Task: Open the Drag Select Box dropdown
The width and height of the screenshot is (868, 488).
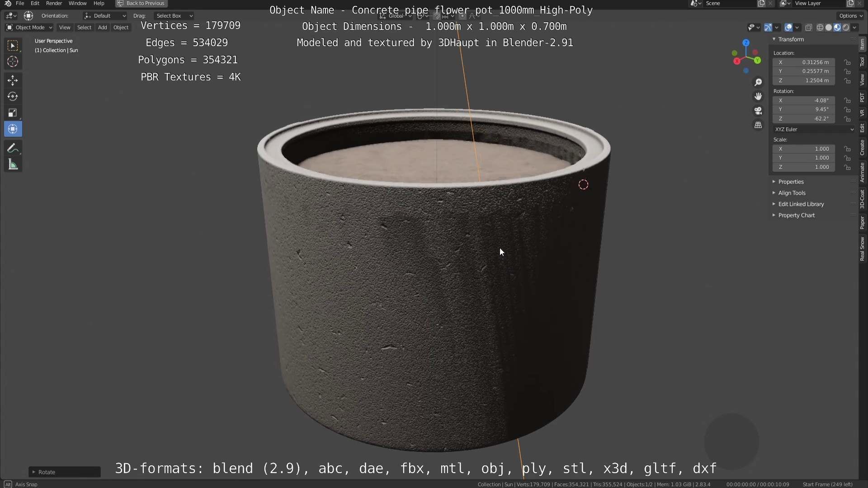Action: [x=175, y=16]
